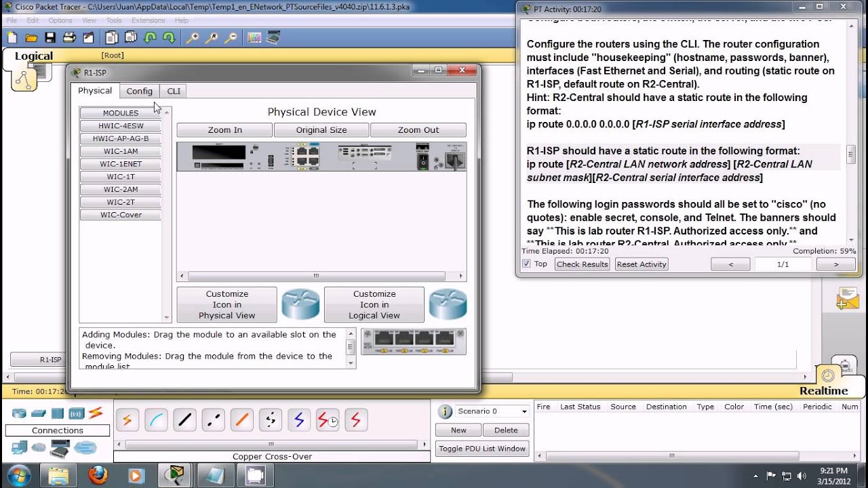Switch to the Config tab in R1-ISP
868x488 pixels.
coord(139,91)
